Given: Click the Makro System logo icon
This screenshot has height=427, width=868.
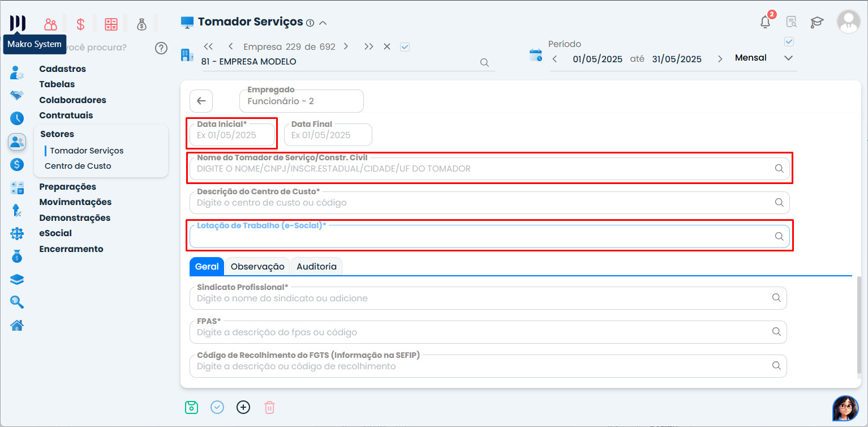Looking at the screenshot, I should click(x=18, y=23).
